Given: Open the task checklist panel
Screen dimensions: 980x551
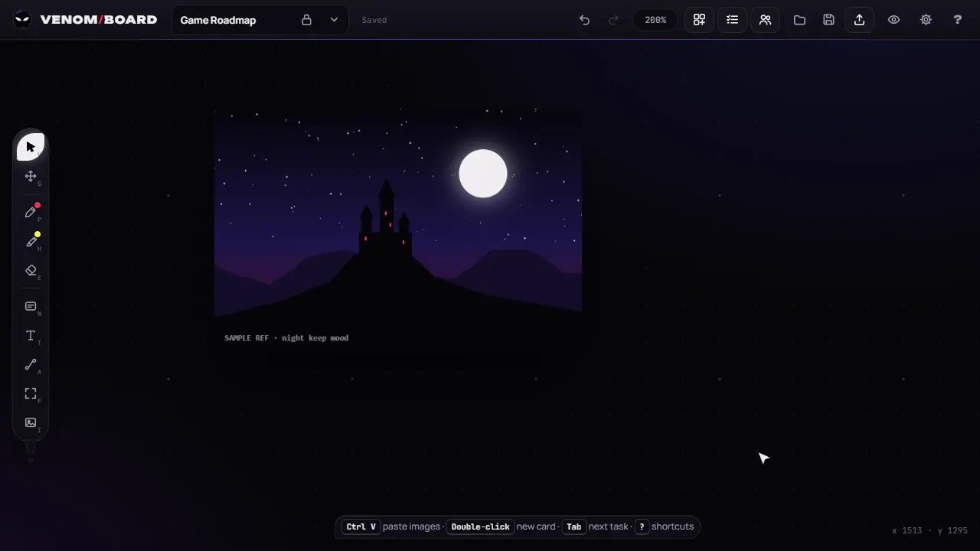Looking at the screenshot, I should tap(732, 20).
